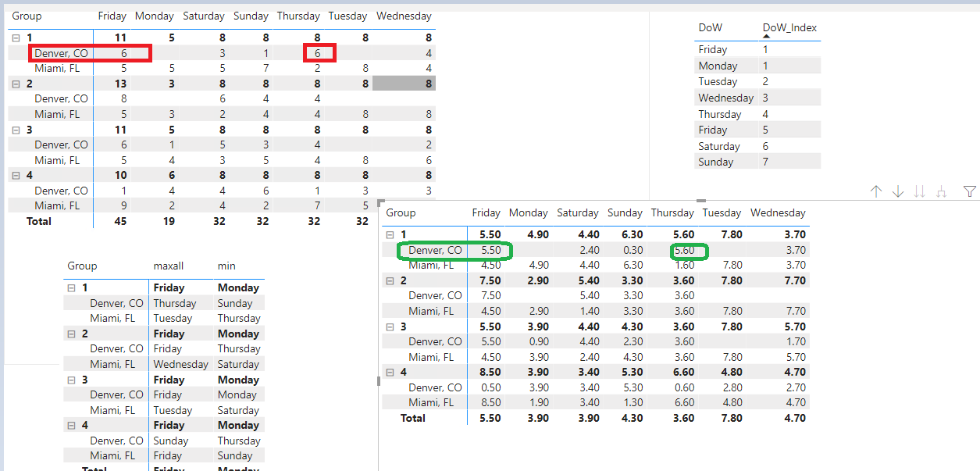Collapse group 1 in the decimal-values matrix

390,234
